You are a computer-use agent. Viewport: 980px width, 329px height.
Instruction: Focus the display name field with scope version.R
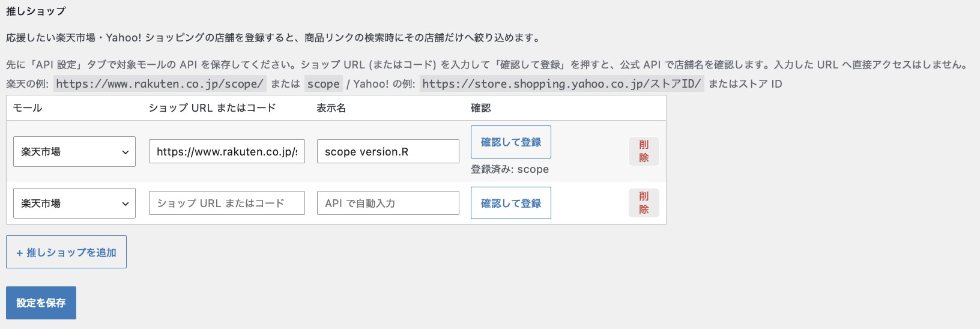coord(388,152)
